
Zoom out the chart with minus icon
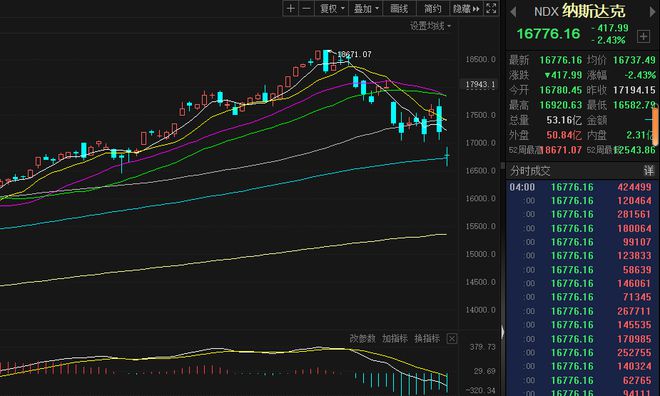[307, 8]
